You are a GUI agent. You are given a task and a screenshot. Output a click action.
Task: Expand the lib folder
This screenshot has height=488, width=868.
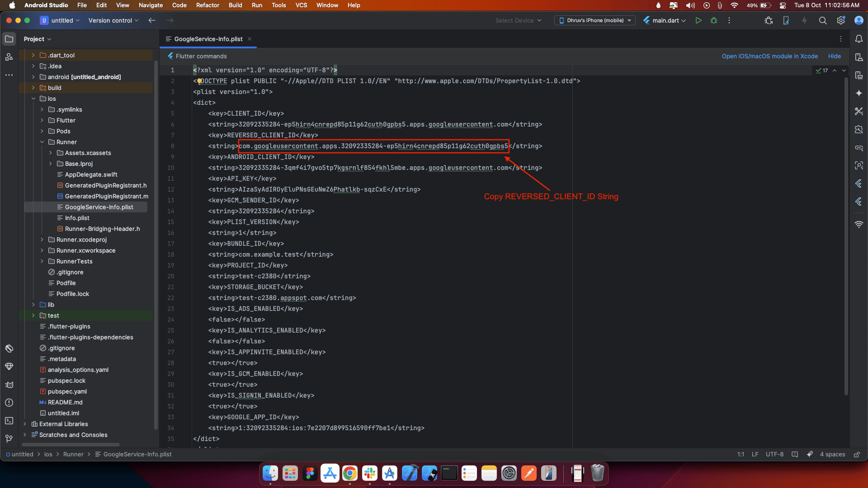pyautogui.click(x=33, y=305)
